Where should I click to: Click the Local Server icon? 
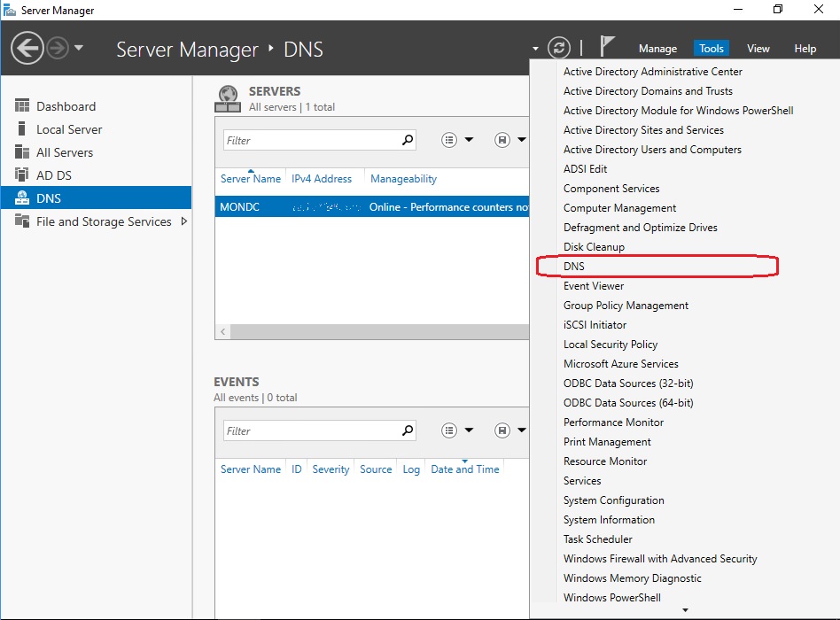(x=21, y=128)
